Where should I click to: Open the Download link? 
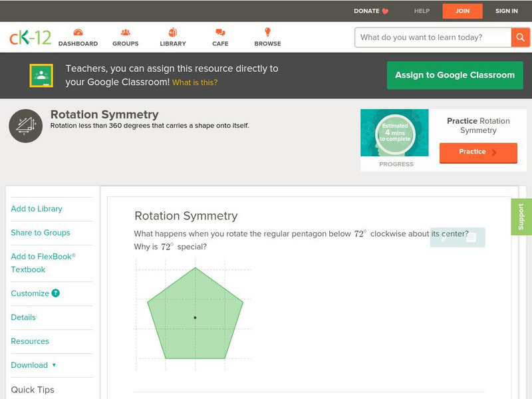29,365
